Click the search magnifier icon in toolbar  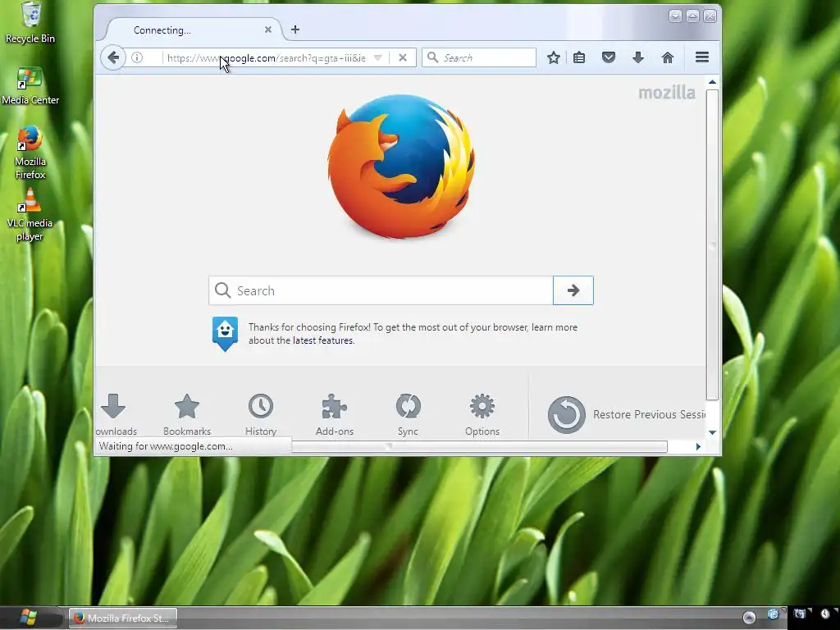tap(433, 57)
